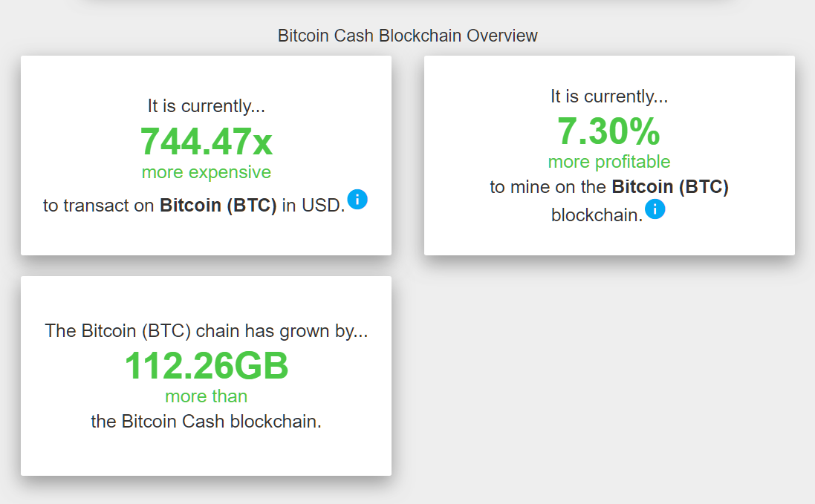This screenshot has width=815, height=504.
Task: Click 'in USD.' text in transaction card
Action: (314, 206)
